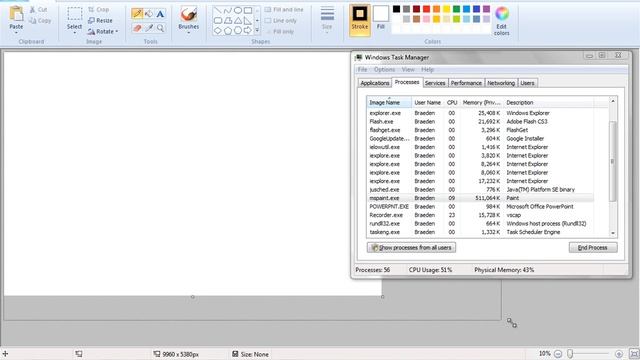Pick the black color swatch
Viewport: 640px width, 360px height.
pos(396,9)
